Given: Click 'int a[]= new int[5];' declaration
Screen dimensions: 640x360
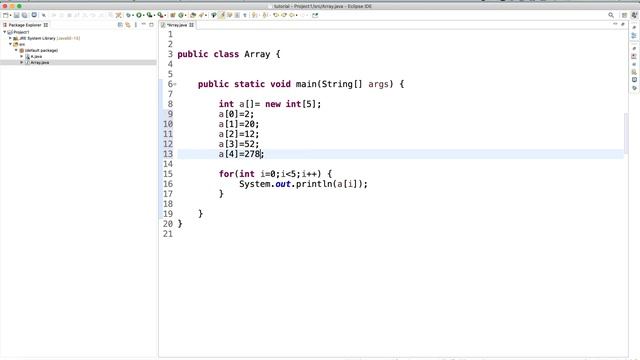Looking at the screenshot, I should [x=270, y=104].
